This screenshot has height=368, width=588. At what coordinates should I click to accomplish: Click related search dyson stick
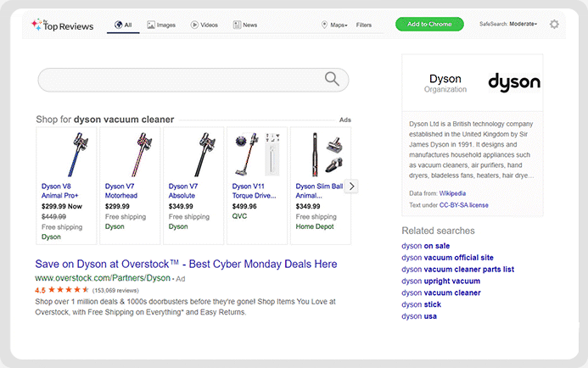(x=421, y=304)
